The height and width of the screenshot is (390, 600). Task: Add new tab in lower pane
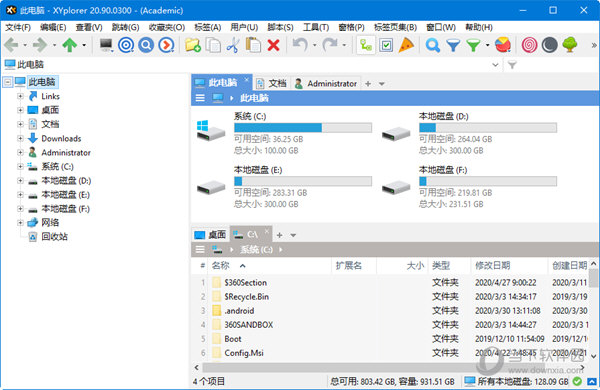coord(279,235)
